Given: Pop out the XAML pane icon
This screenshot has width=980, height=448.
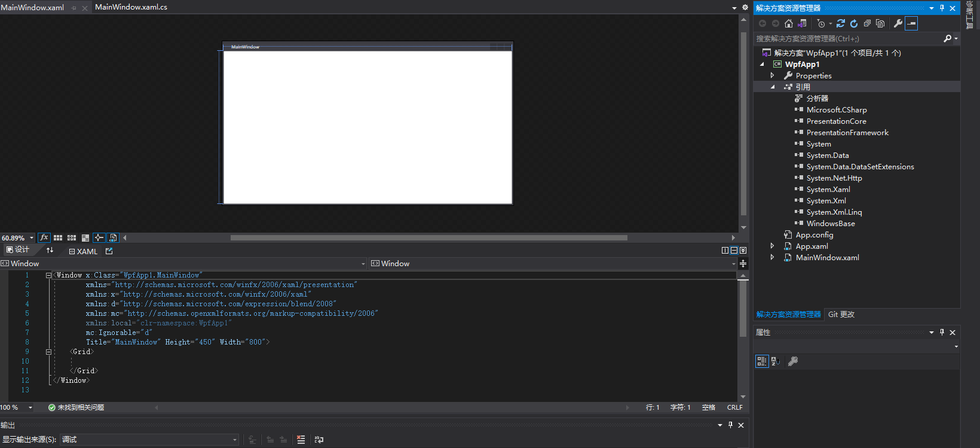Looking at the screenshot, I should tap(109, 251).
